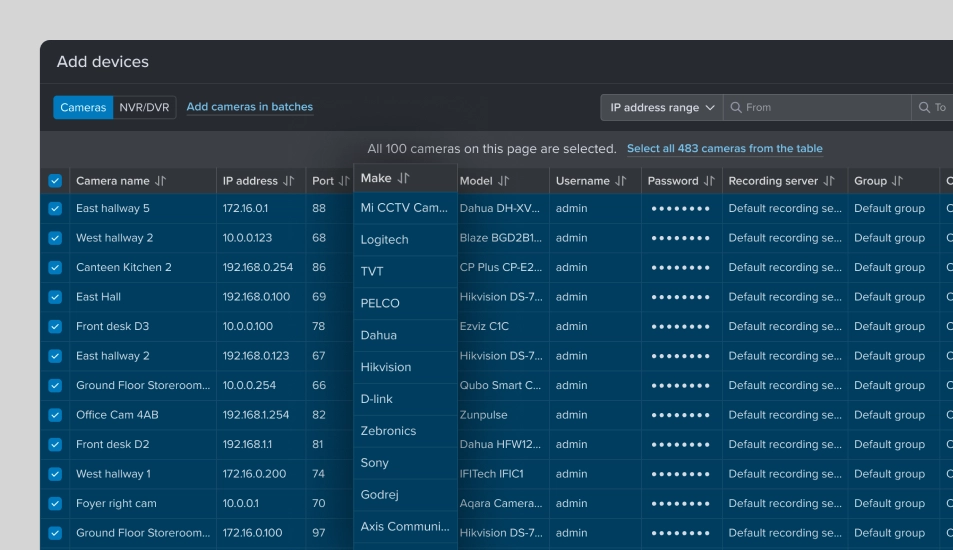The width and height of the screenshot is (953, 550).
Task: Choose Godrej in the Make list
Action: coord(405,495)
